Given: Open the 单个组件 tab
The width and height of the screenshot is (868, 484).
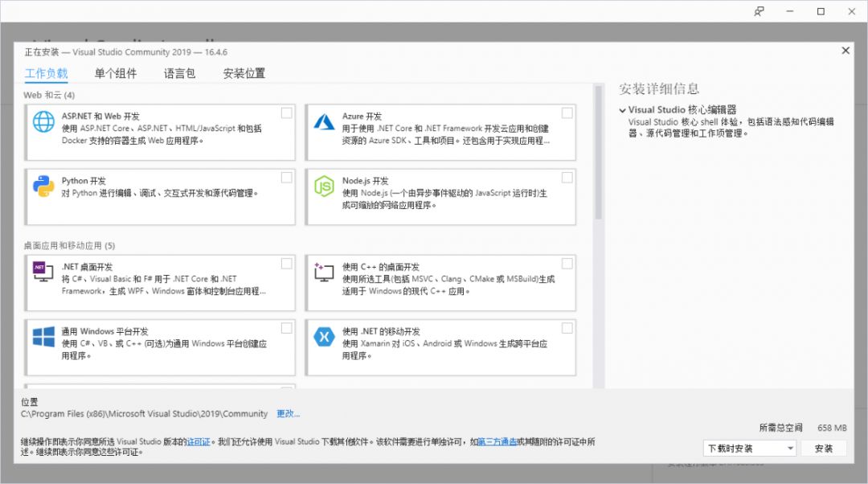Looking at the screenshot, I should pyautogui.click(x=115, y=73).
